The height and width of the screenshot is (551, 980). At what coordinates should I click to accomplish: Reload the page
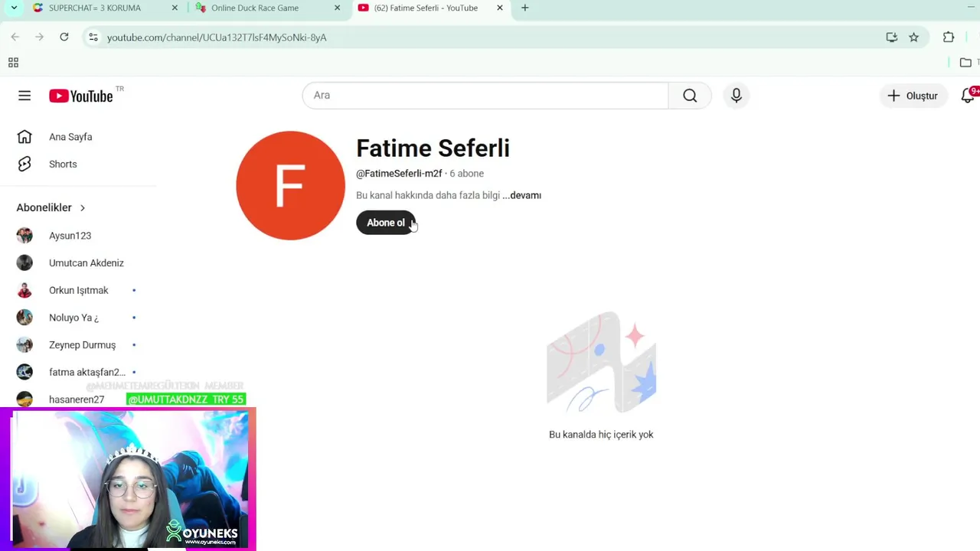pyautogui.click(x=64, y=37)
